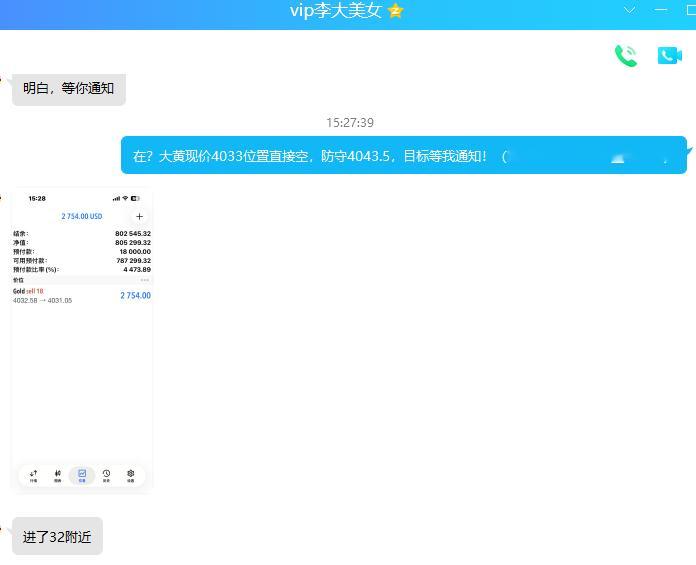
Task: Click the free margin value 787 299.32
Action: click(x=133, y=261)
